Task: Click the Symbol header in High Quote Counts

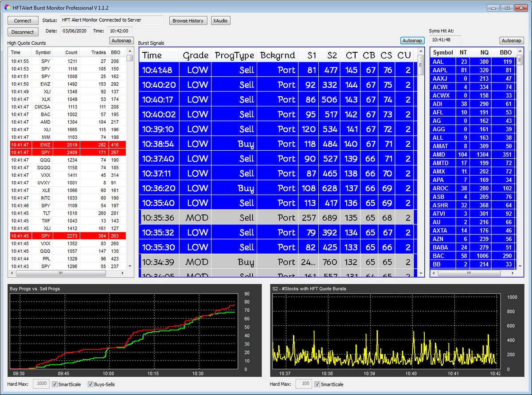Action: pyautogui.click(x=43, y=52)
